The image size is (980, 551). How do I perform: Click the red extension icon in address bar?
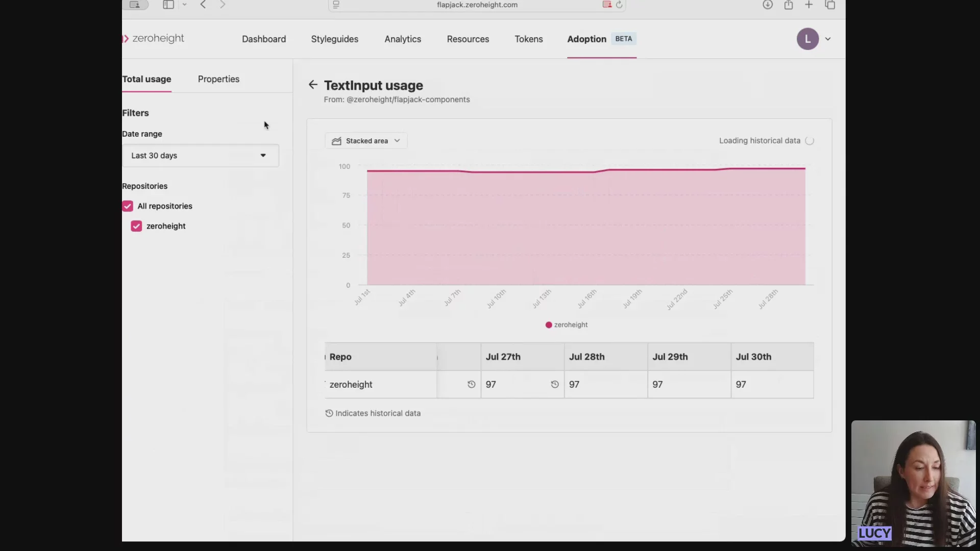click(x=607, y=5)
